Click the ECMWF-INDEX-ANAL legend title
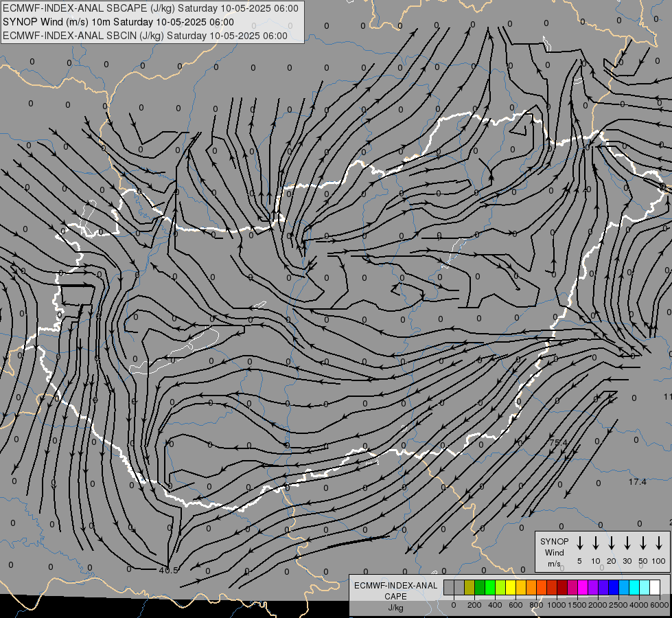 [x=395, y=586]
